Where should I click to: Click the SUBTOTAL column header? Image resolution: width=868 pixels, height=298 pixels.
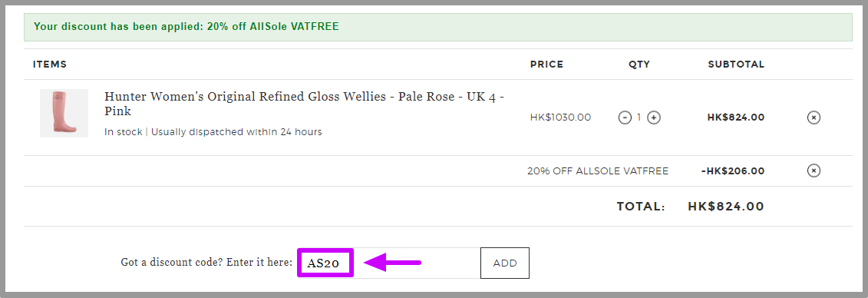point(736,65)
